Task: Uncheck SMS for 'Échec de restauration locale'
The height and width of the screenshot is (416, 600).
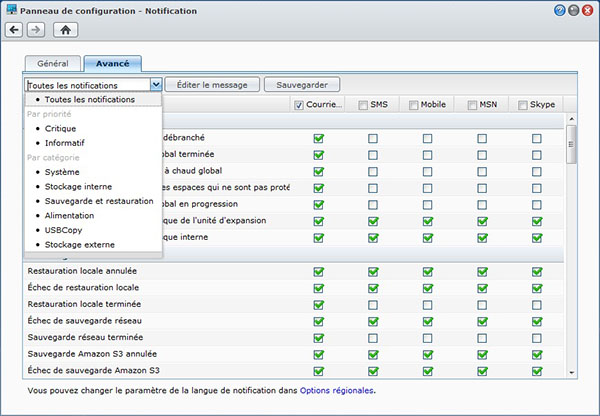Action: click(373, 288)
